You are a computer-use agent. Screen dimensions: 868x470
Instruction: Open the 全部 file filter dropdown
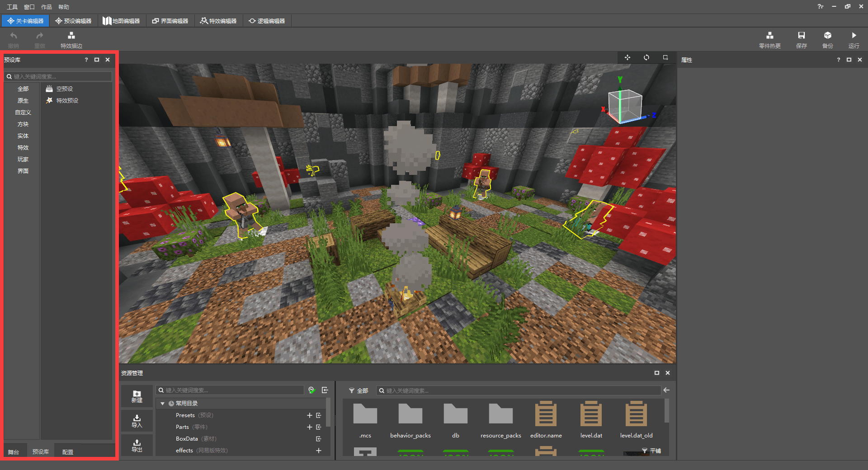coord(359,390)
